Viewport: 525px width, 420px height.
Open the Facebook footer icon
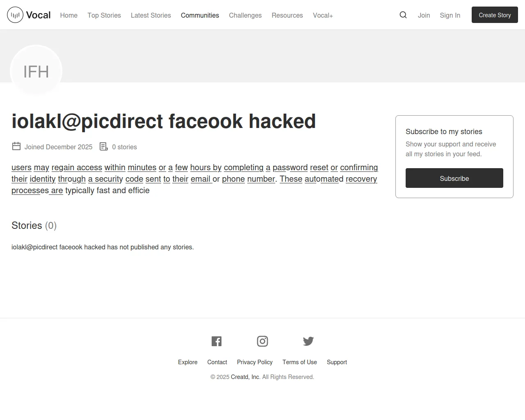click(217, 341)
